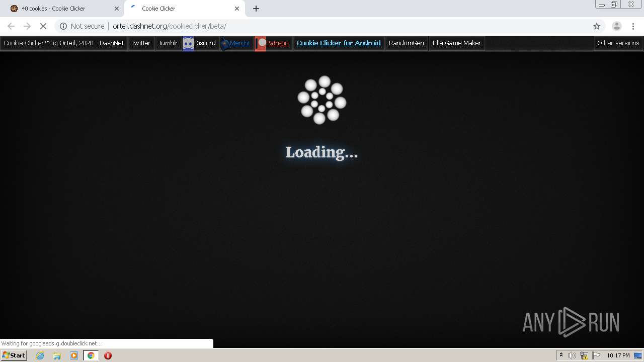Click the Show desktop button
The height and width of the screenshot is (362, 644).
click(x=638, y=355)
